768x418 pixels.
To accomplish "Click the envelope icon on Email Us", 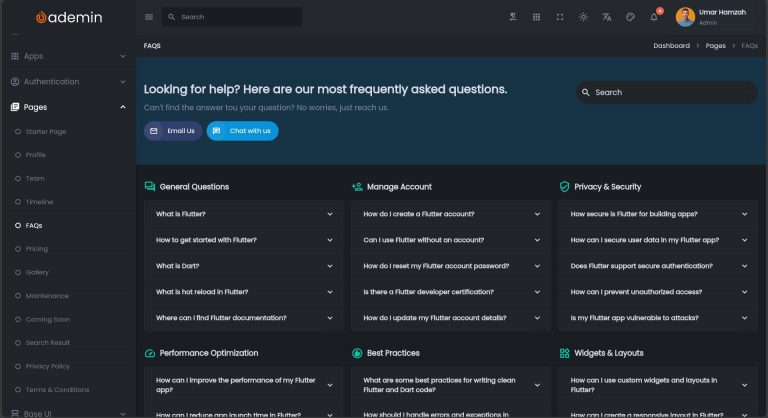I will 154,131.
